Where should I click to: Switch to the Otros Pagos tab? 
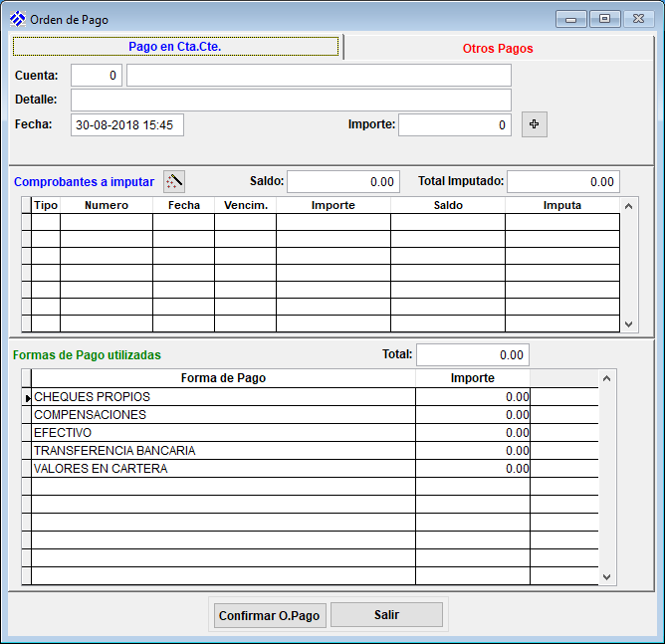(498, 48)
